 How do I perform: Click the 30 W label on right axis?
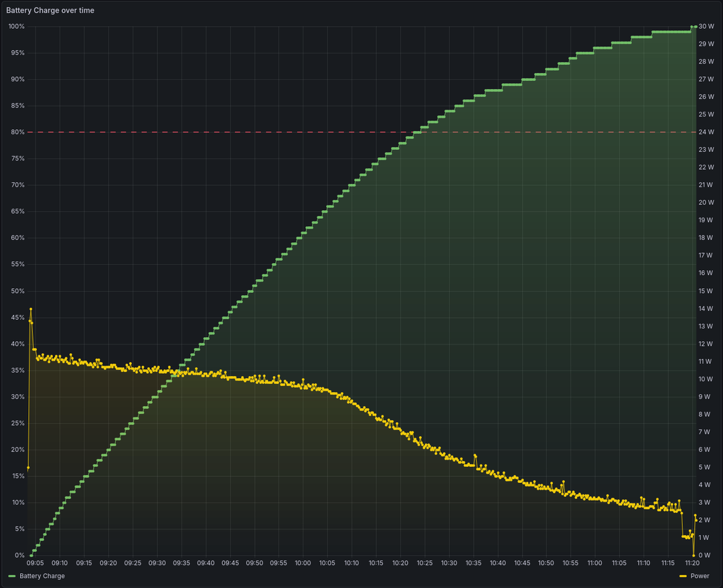707,27
